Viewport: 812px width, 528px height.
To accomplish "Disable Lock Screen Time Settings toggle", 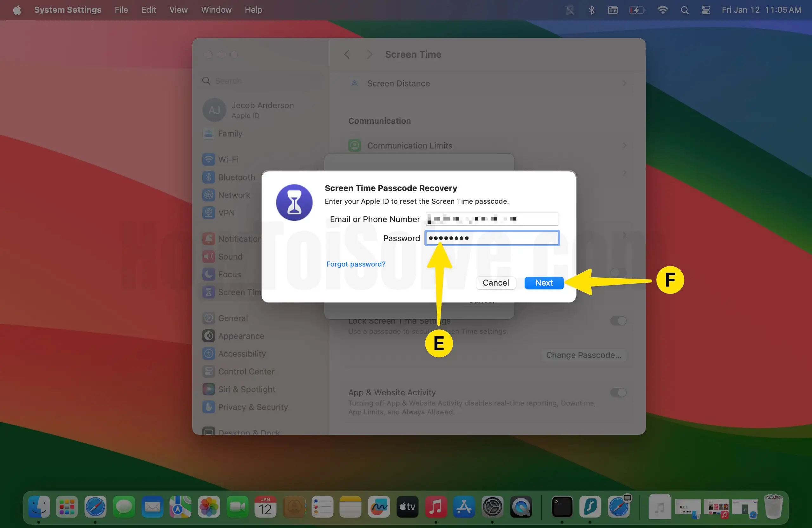I will (x=618, y=320).
